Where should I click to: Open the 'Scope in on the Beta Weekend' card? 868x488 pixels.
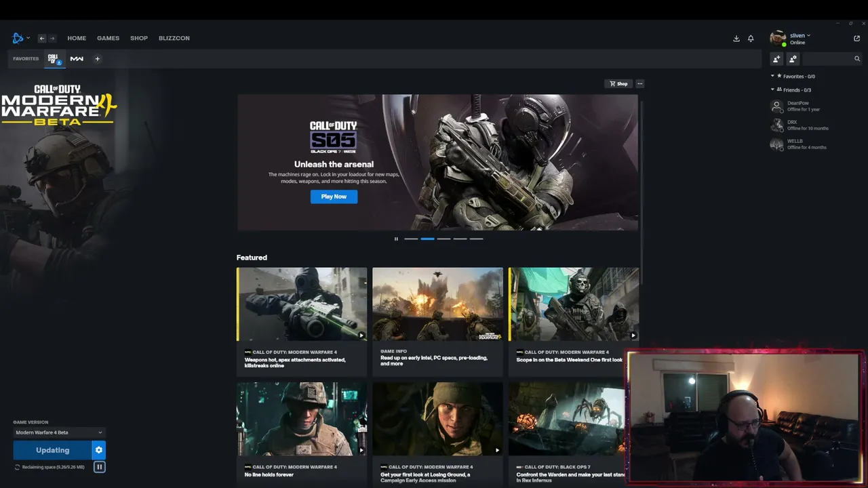click(574, 321)
